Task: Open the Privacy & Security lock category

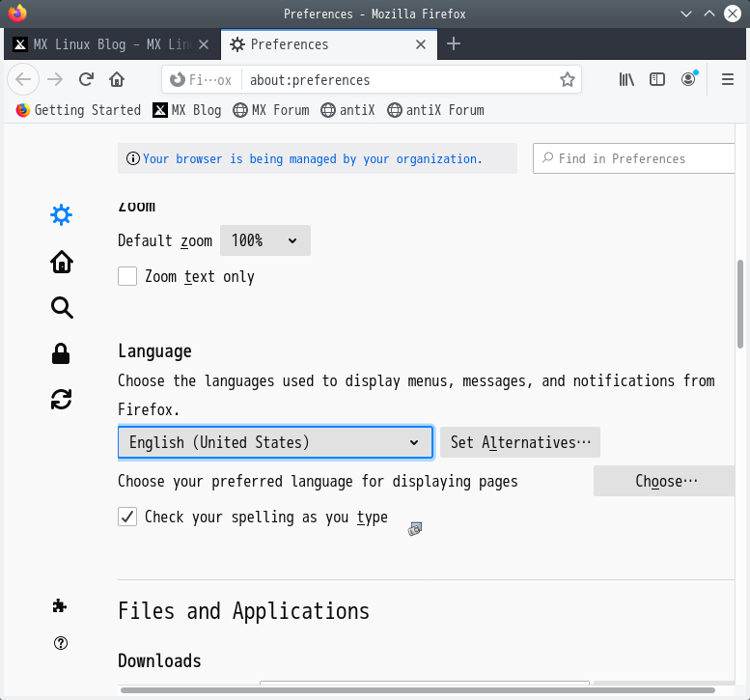Action: tap(61, 353)
